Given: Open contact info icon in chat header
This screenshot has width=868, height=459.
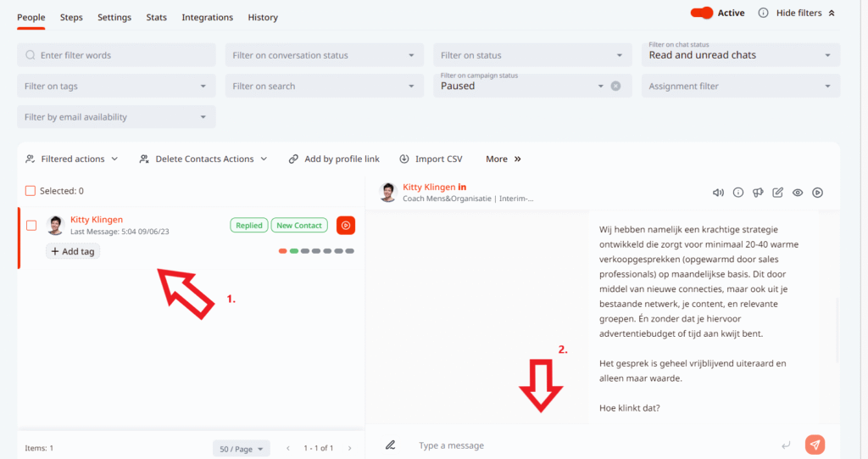Looking at the screenshot, I should (x=738, y=193).
